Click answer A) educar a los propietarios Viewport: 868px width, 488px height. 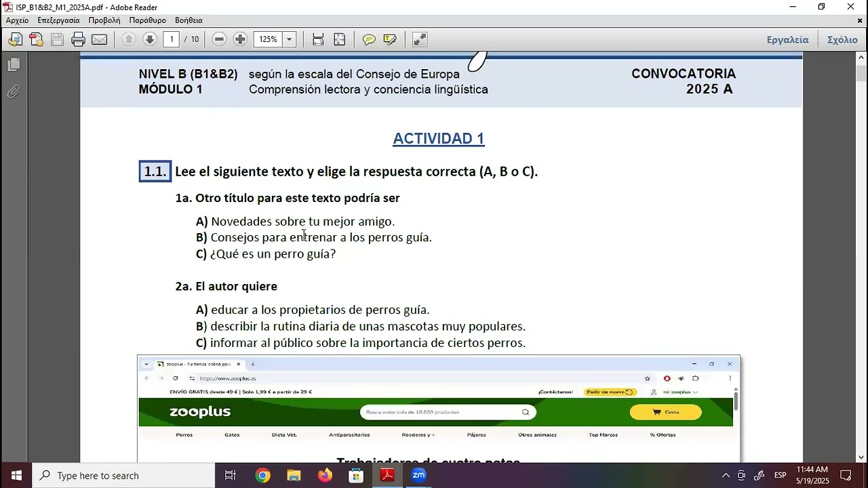pyautogui.click(x=313, y=310)
